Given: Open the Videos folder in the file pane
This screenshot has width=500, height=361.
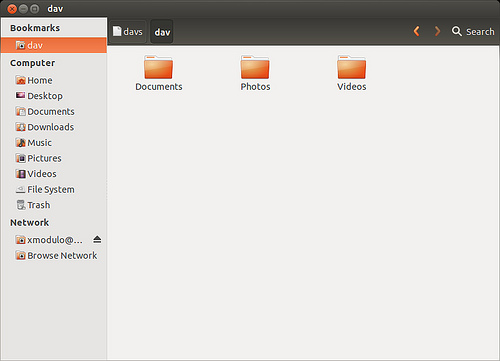Looking at the screenshot, I should click(x=352, y=73).
